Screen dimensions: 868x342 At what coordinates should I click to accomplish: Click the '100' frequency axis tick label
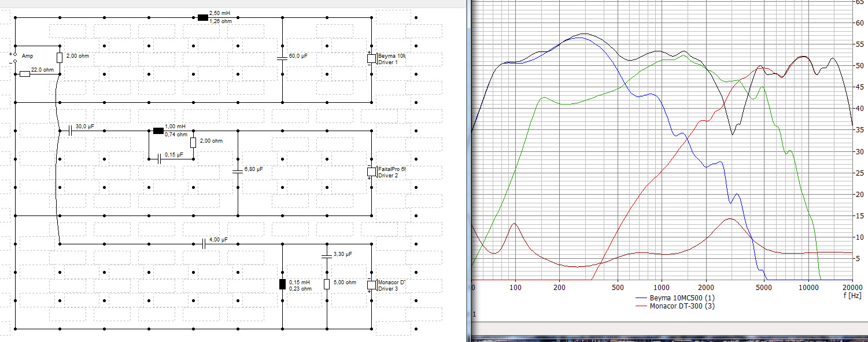[x=515, y=287]
